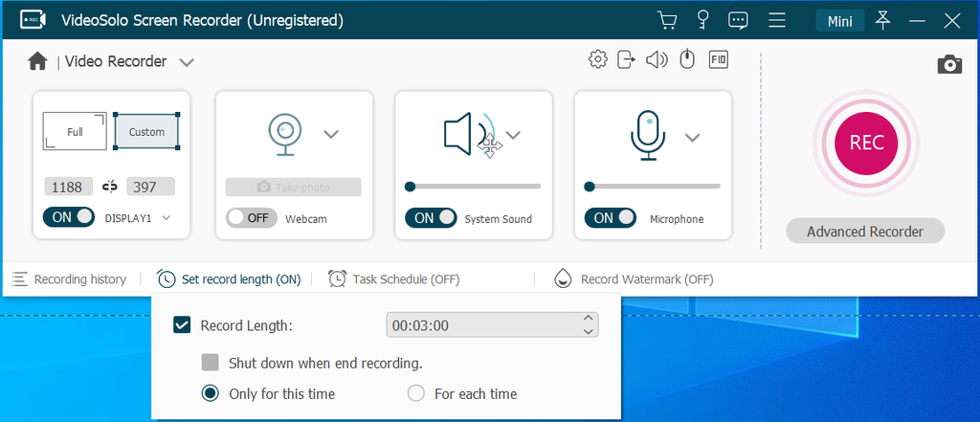Click the webcam icon in the Webcam card
This screenshot has width=980, height=422.
coord(285,134)
